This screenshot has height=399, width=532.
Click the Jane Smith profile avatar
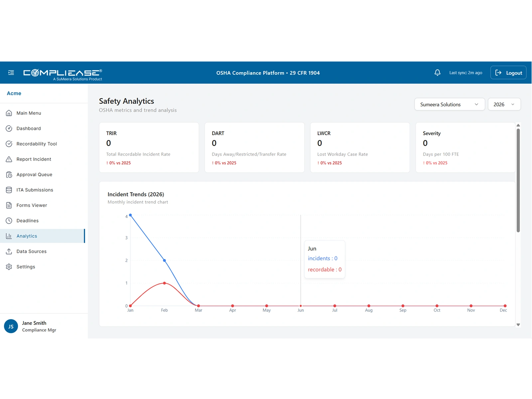tap(11, 326)
